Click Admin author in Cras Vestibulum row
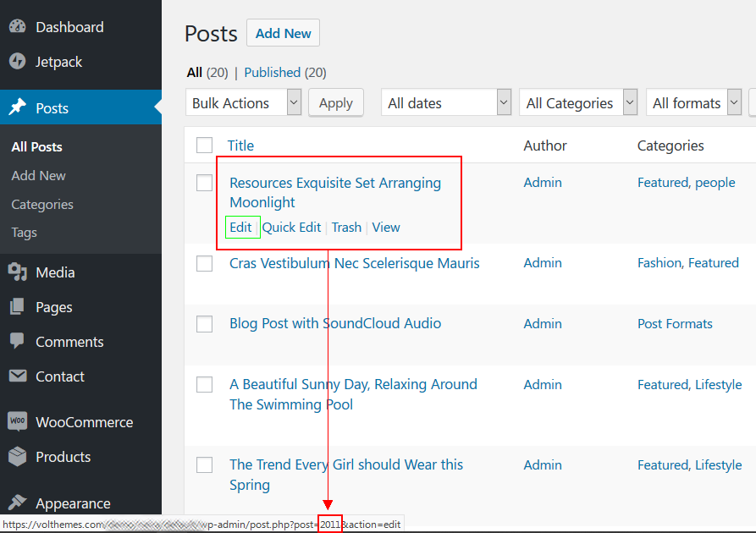The height and width of the screenshot is (533, 756). 543,263
